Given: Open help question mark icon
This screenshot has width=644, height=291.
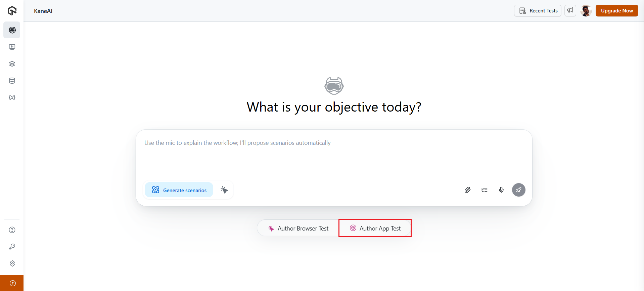Looking at the screenshot, I should pyautogui.click(x=12, y=230).
